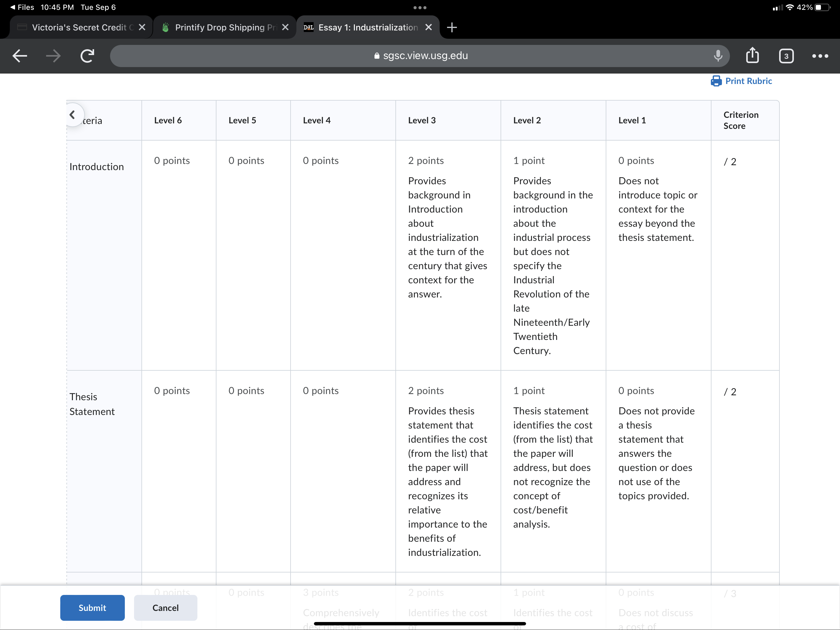The height and width of the screenshot is (630, 840).
Task: Click Level 6 '0 points' in Introduction row
Action: [x=172, y=161]
